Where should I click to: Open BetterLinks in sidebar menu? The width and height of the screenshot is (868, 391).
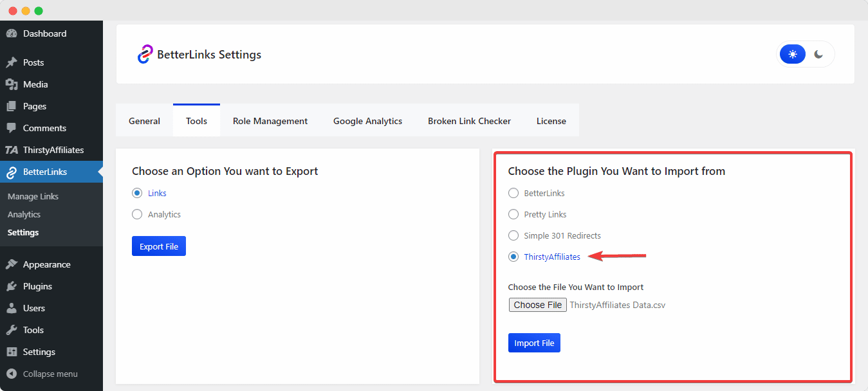51,172
